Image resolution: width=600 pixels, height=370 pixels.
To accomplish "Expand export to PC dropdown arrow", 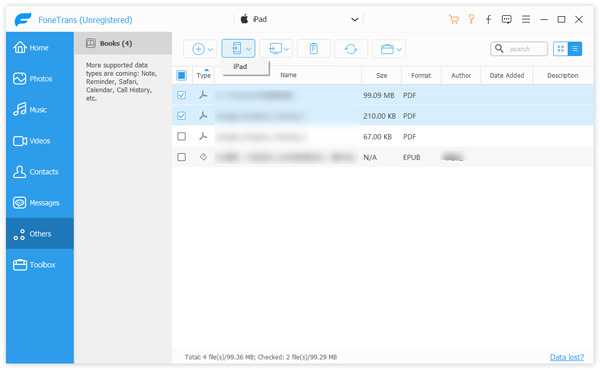I will point(286,49).
